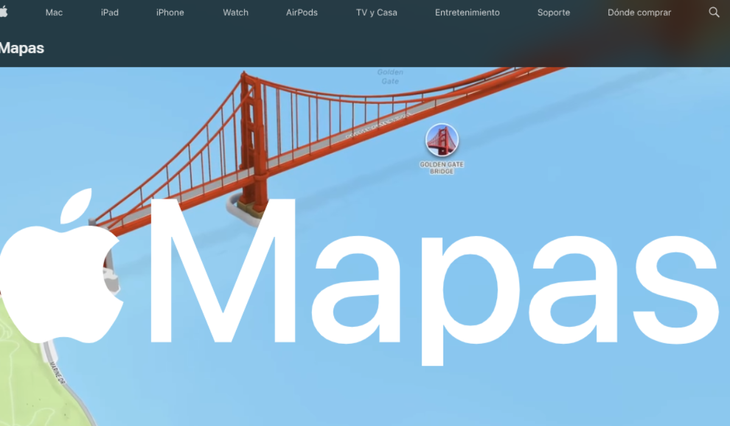The width and height of the screenshot is (730, 426).
Task: Open the iPhone menu item
Action: point(170,13)
